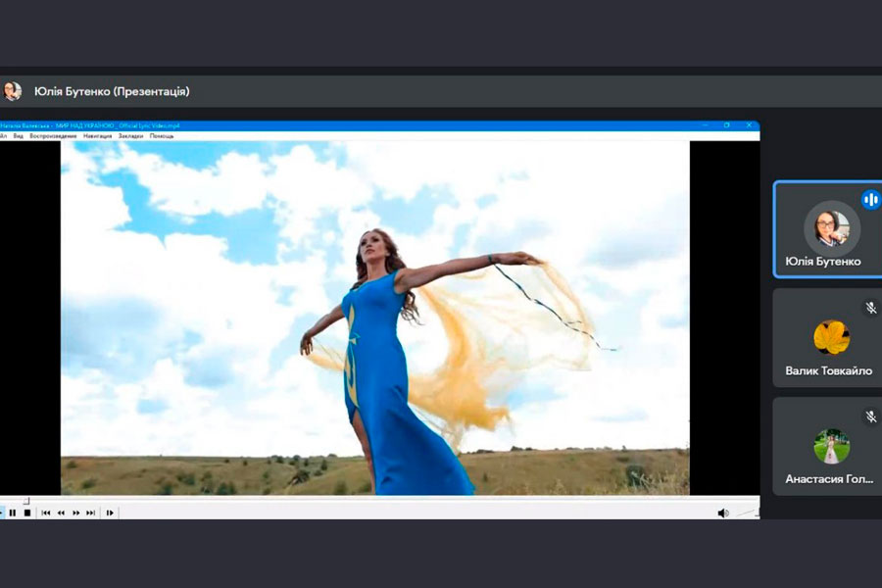Open the Вид menu

point(19,136)
